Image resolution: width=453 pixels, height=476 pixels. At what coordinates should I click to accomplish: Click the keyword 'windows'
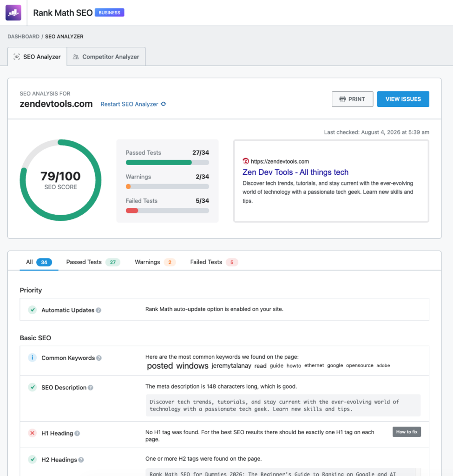(x=192, y=366)
